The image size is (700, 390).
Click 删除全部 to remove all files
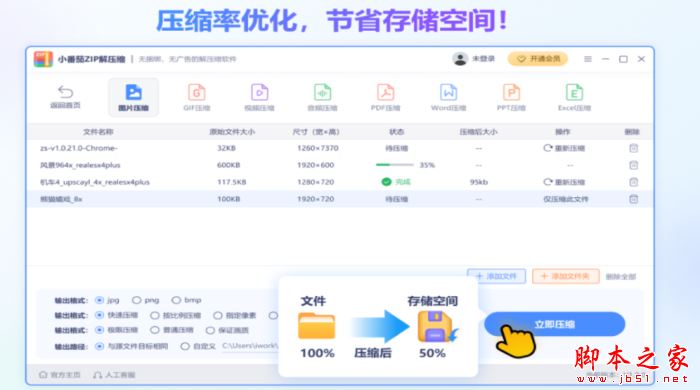coord(621,277)
